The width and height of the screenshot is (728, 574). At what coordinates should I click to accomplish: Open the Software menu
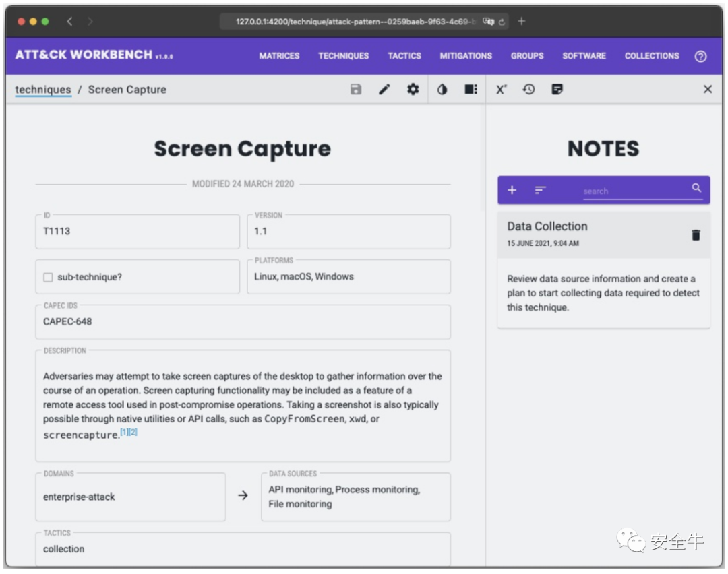584,56
